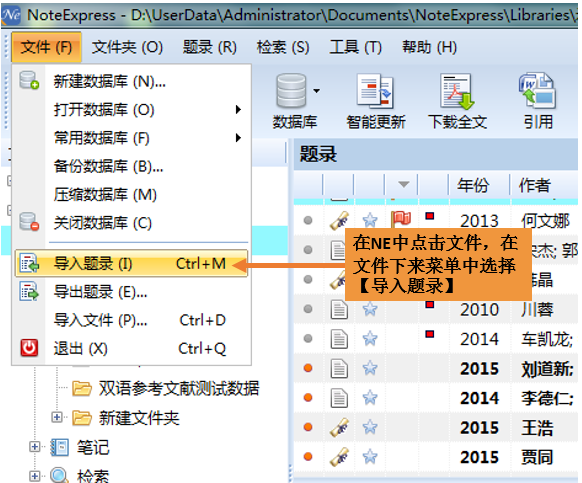The image size is (582, 483).
Task: Click the 年份 column header
Action: [479, 185]
